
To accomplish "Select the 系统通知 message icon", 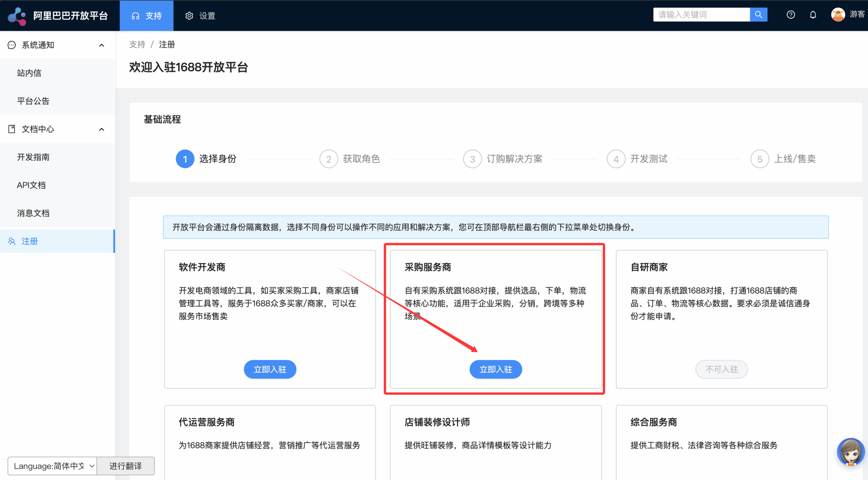I will click(x=11, y=45).
